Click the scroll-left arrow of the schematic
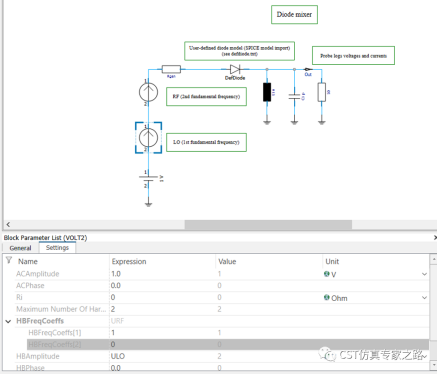This screenshot has height=375, width=437. click(x=8, y=224)
